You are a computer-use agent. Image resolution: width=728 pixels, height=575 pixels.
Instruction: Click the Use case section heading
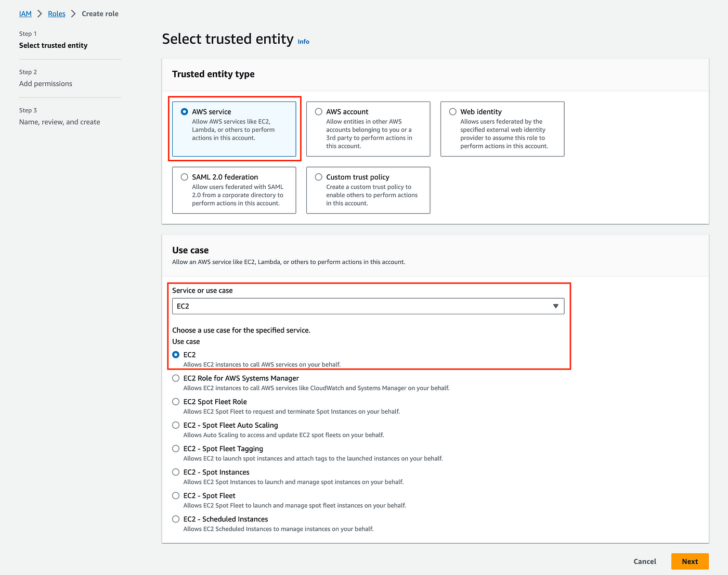point(190,250)
